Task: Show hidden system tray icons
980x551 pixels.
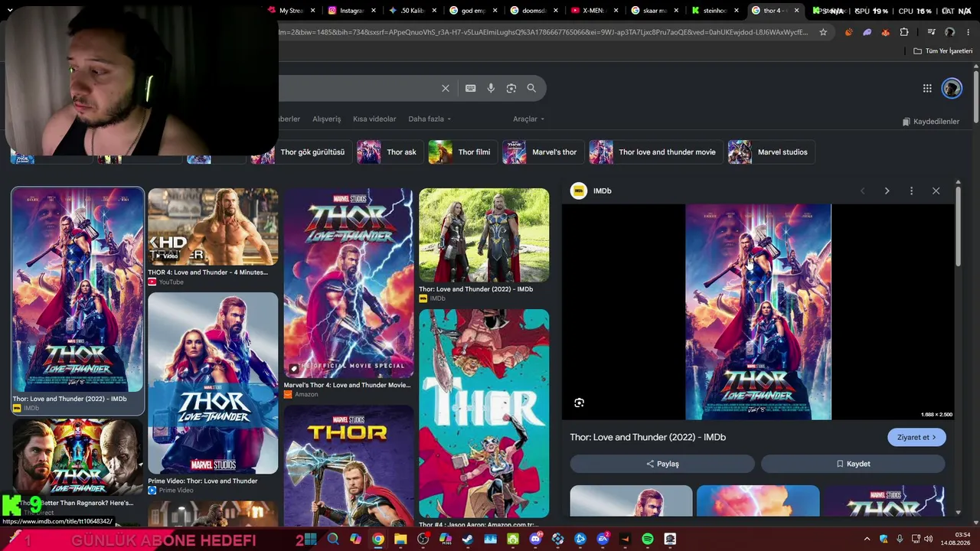Action: pyautogui.click(x=867, y=540)
